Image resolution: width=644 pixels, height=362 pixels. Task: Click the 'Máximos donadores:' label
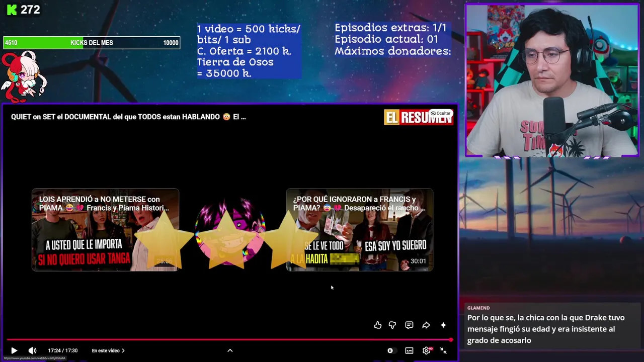(393, 51)
